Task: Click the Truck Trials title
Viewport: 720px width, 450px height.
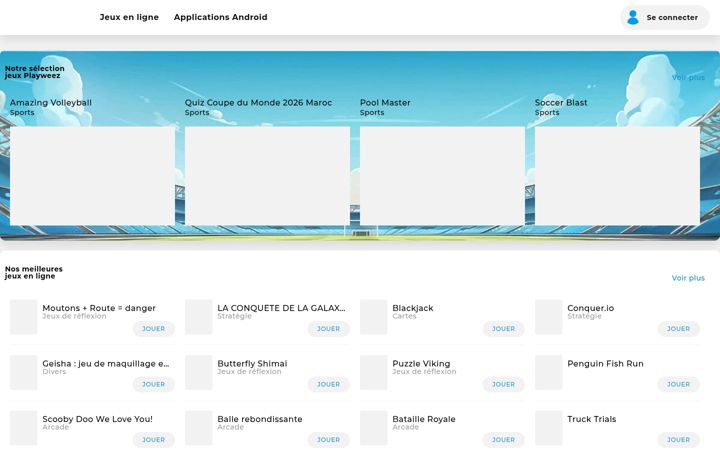Action: 591,419
